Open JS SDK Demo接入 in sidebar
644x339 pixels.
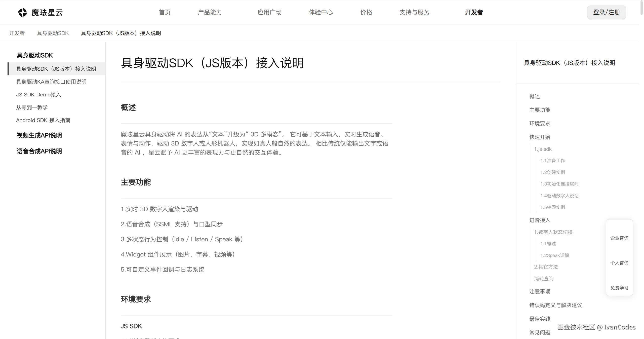pyautogui.click(x=38, y=95)
